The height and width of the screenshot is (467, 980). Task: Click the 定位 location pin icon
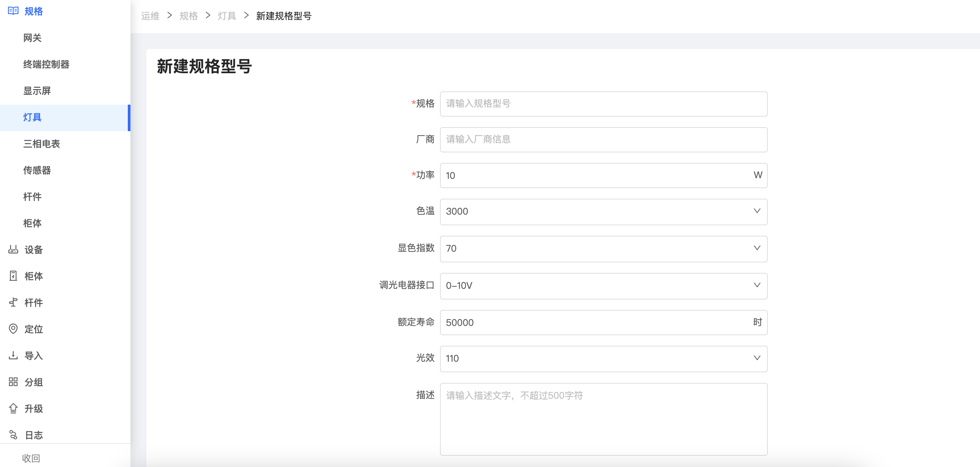(x=13, y=329)
